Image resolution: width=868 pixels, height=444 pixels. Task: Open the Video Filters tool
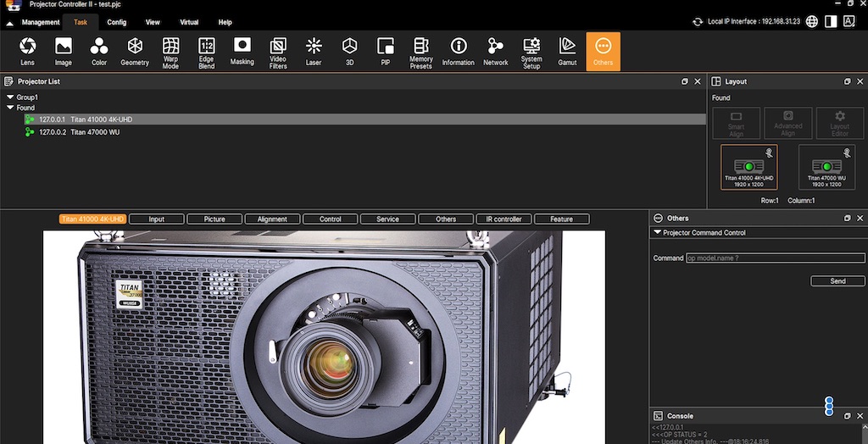click(x=278, y=52)
